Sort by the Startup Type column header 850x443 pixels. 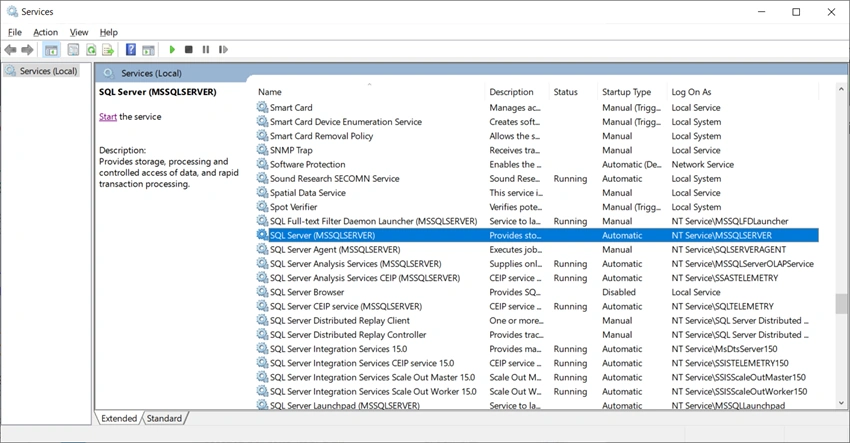tap(633, 92)
